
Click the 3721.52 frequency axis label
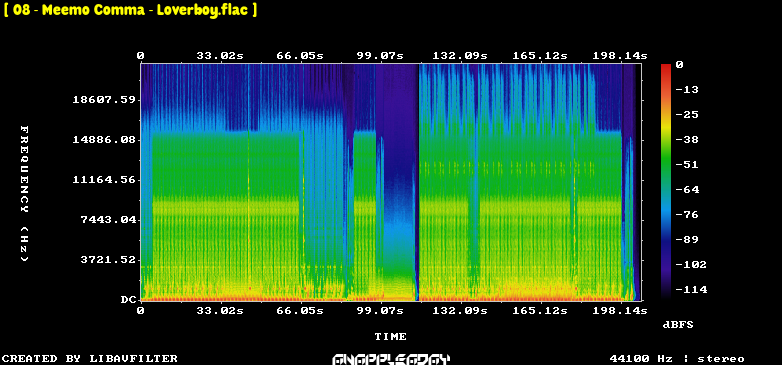pyautogui.click(x=108, y=259)
